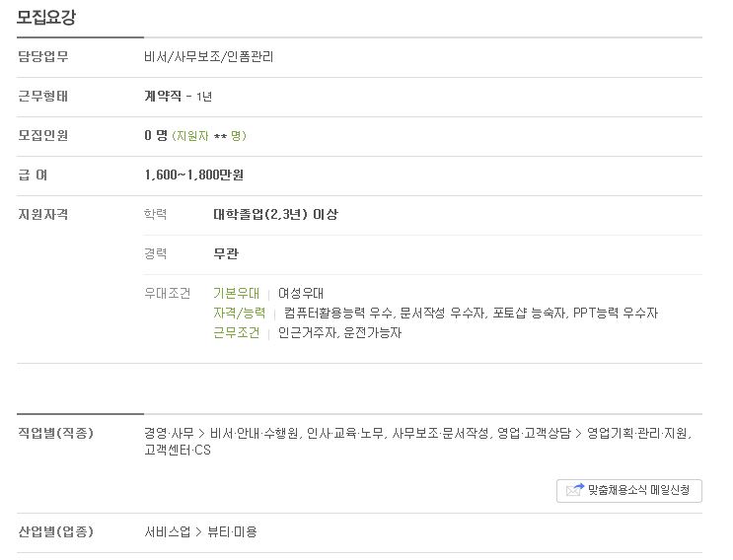Open the 영업·고객상담 category link
Viewport: 733px width, 560px height.
point(534,434)
